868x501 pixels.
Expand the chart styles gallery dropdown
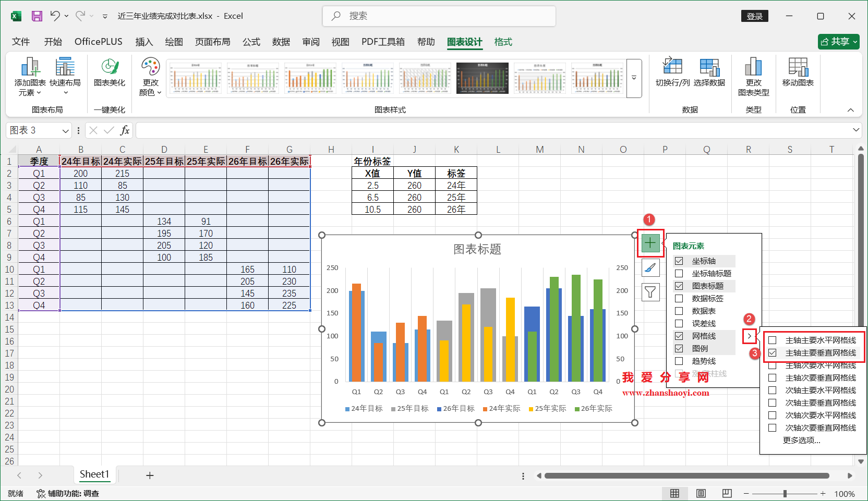[x=634, y=78]
